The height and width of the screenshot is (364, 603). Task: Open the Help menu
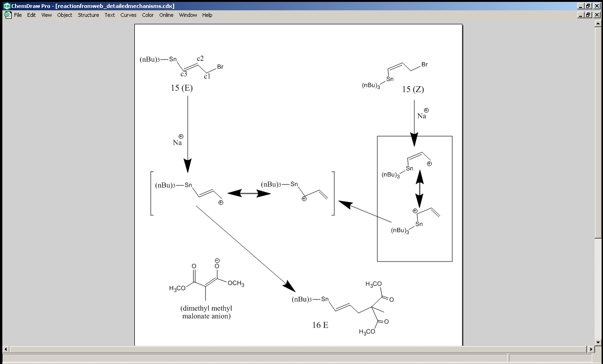click(x=207, y=15)
